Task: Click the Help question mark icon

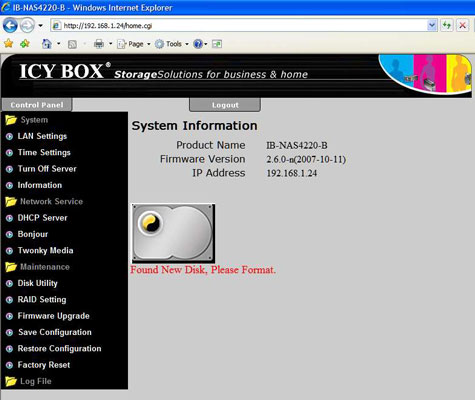Action: (198, 44)
